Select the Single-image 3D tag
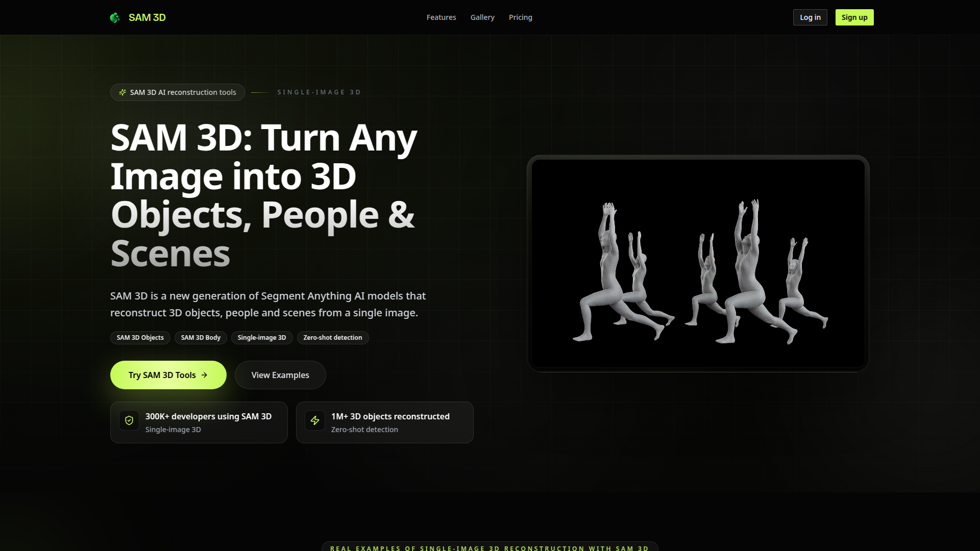980x551 pixels. 262,338
